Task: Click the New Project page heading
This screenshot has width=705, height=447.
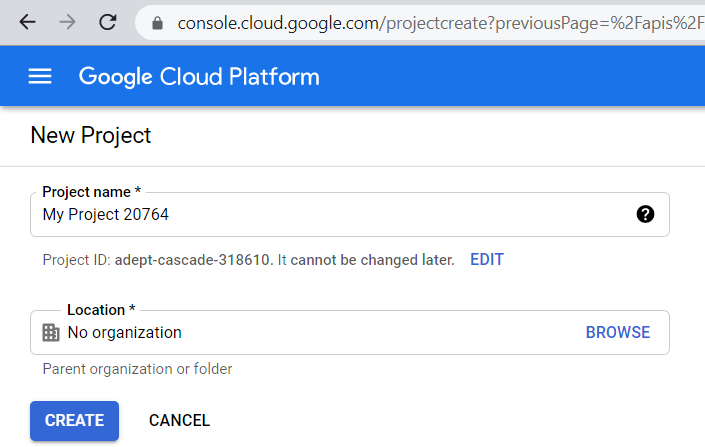Action: pos(91,135)
